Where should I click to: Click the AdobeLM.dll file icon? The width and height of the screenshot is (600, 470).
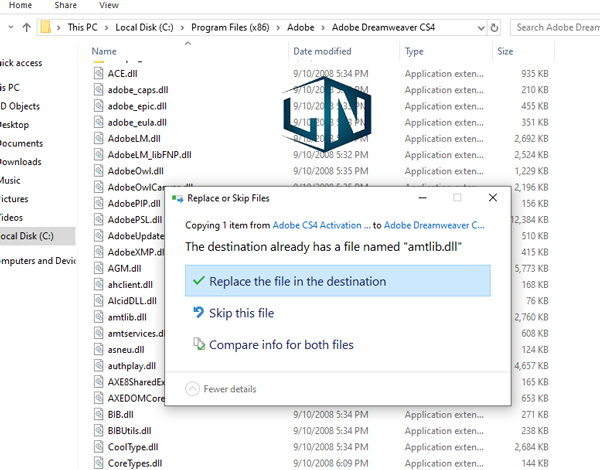tap(98, 138)
